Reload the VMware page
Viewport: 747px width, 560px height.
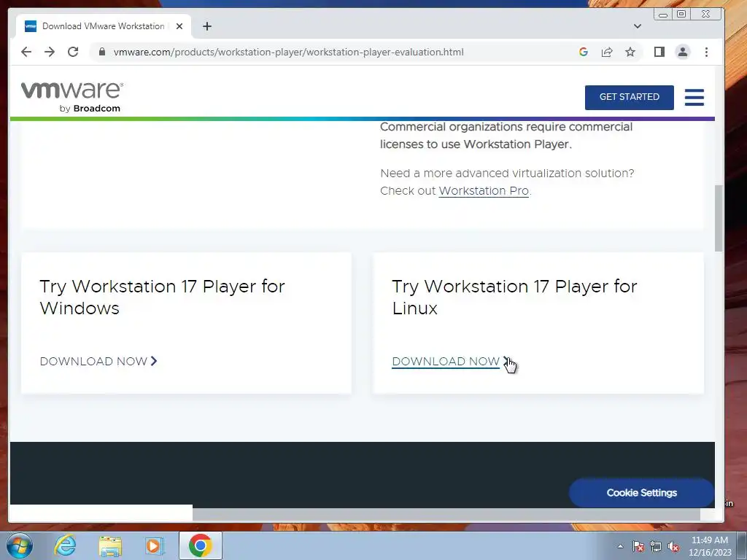click(x=73, y=52)
